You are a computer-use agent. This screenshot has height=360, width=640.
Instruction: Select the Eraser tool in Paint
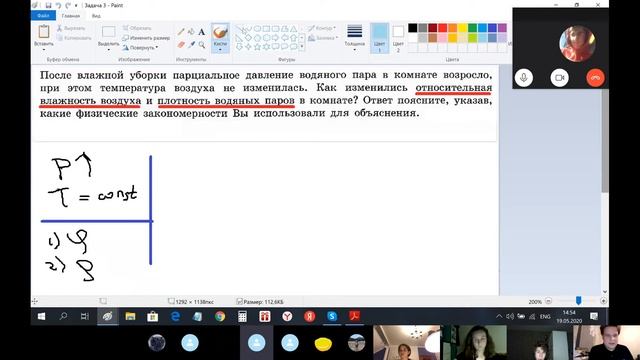181,44
